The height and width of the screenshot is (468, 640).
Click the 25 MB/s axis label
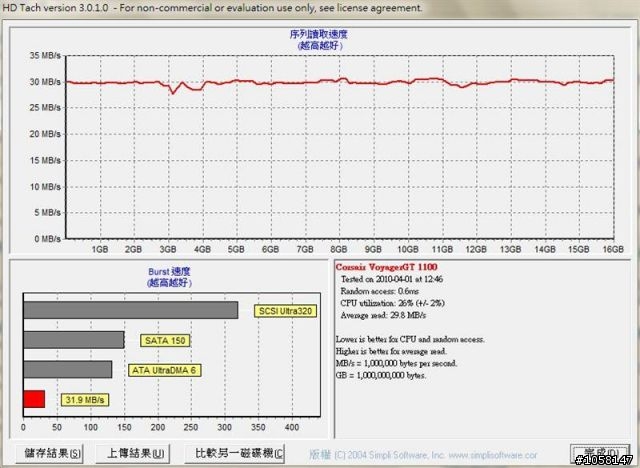45,108
